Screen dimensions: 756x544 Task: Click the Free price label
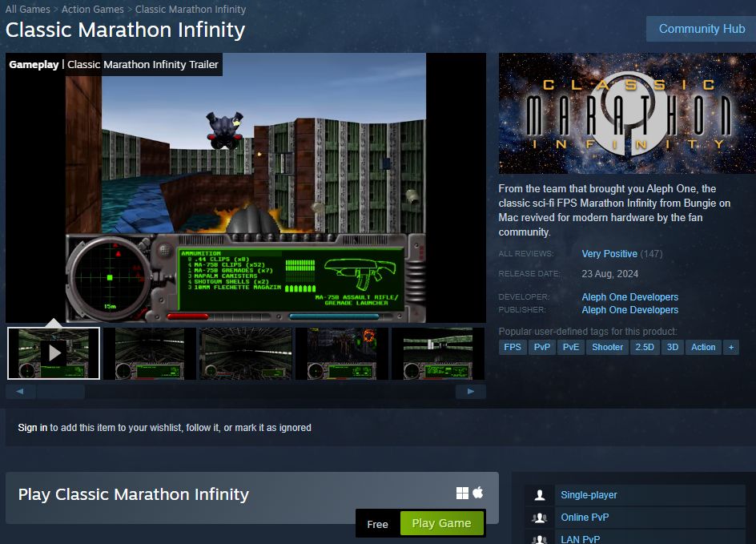tap(377, 524)
